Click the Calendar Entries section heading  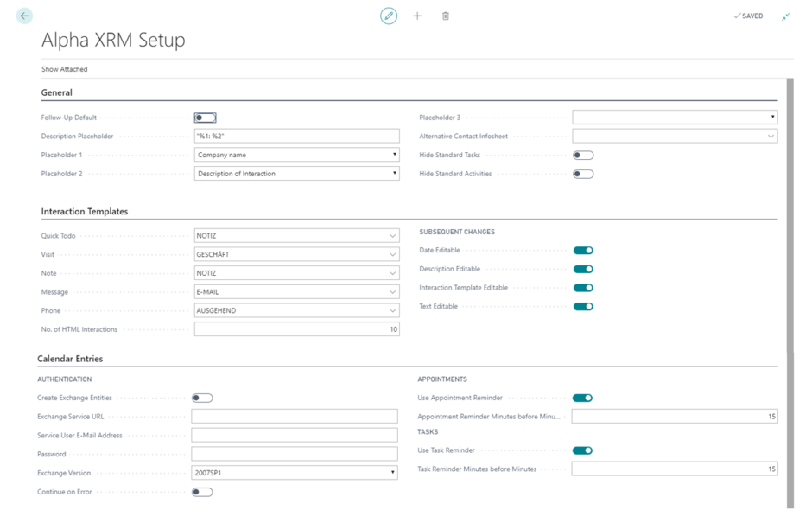70,359
